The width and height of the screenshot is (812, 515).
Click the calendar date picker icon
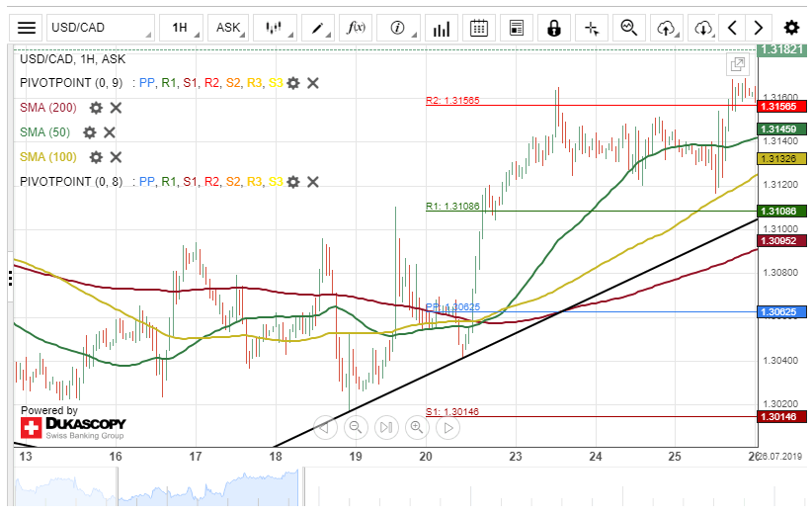click(479, 28)
